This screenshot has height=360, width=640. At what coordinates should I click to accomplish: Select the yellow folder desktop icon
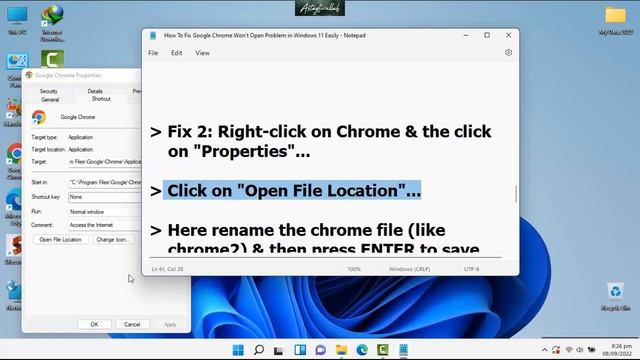616,20
